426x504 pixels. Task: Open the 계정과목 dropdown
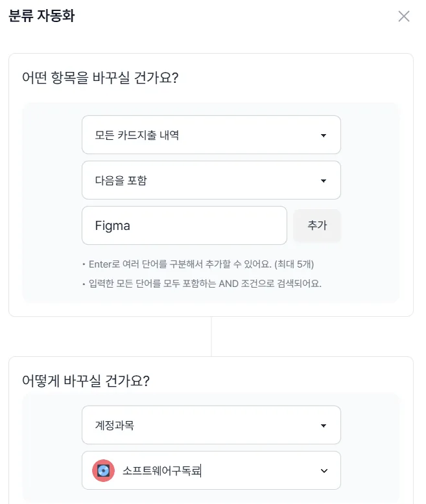[x=211, y=425]
